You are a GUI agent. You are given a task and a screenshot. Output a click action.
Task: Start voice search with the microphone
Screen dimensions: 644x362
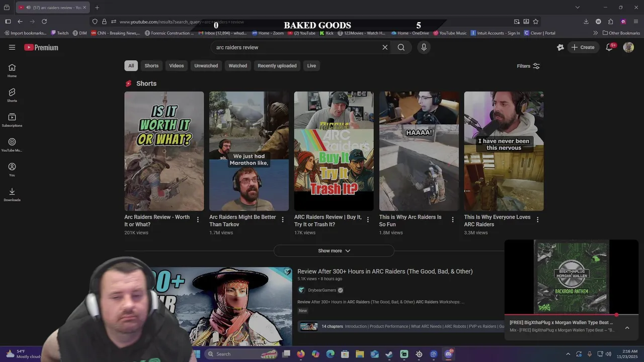424,47
